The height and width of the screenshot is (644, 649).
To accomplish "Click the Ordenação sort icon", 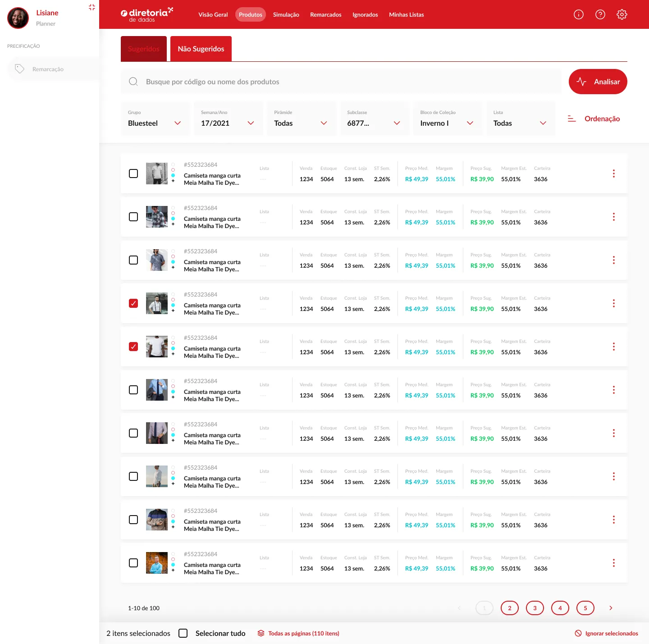I will pos(571,119).
